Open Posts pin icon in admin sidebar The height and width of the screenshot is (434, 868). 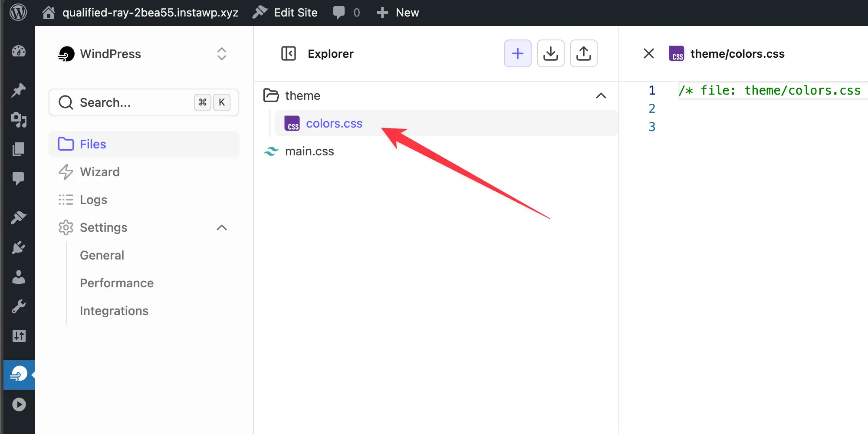(x=19, y=90)
